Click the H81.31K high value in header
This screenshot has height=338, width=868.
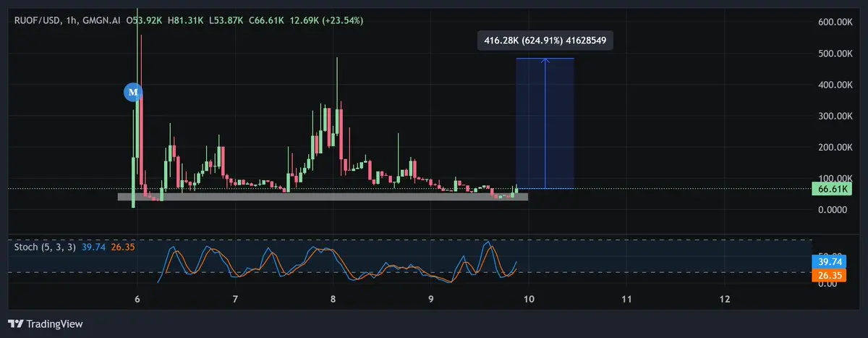186,20
